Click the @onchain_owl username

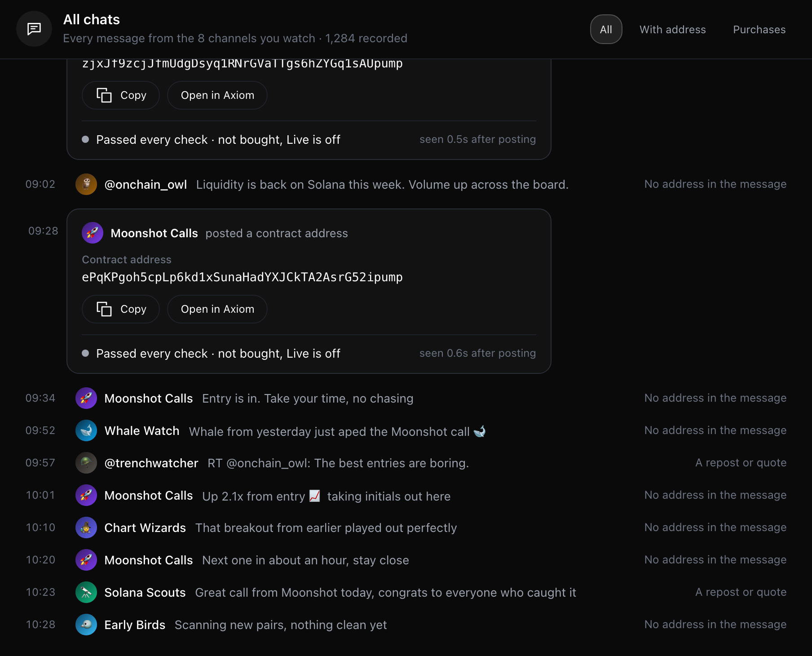coord(146,185)
